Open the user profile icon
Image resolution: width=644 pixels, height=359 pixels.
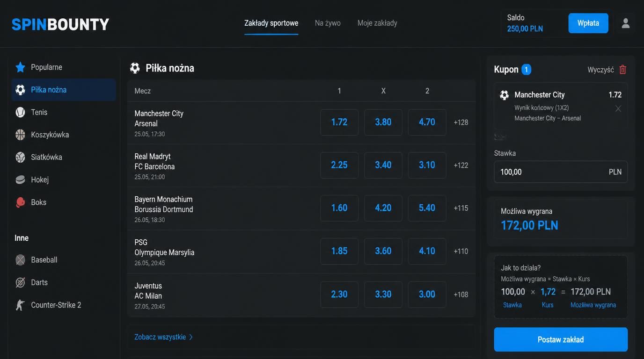[626, 23]
